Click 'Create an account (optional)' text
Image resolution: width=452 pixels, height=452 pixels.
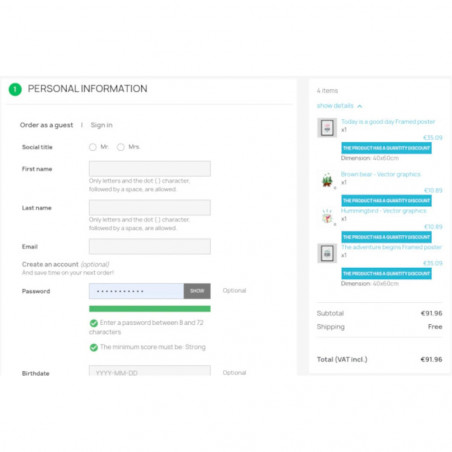(65, 264)
